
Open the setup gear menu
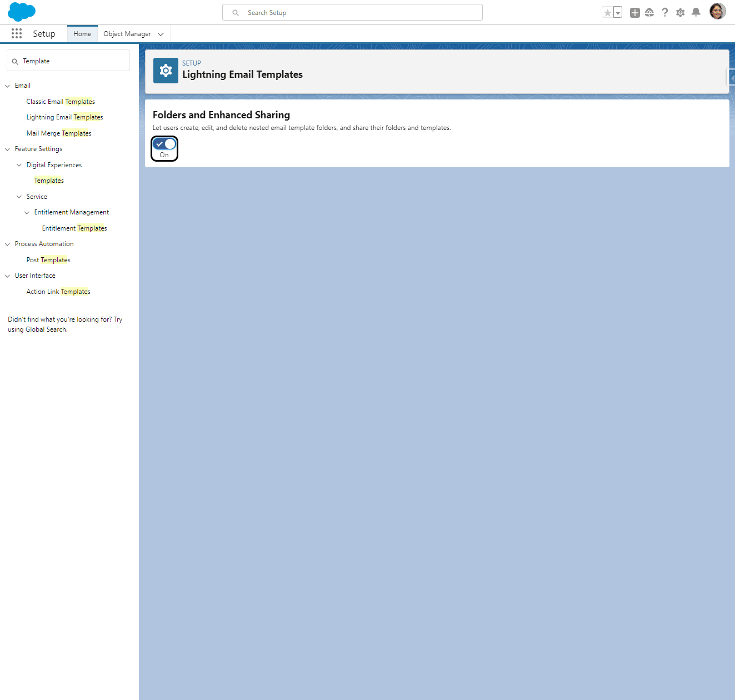[681, 12]
